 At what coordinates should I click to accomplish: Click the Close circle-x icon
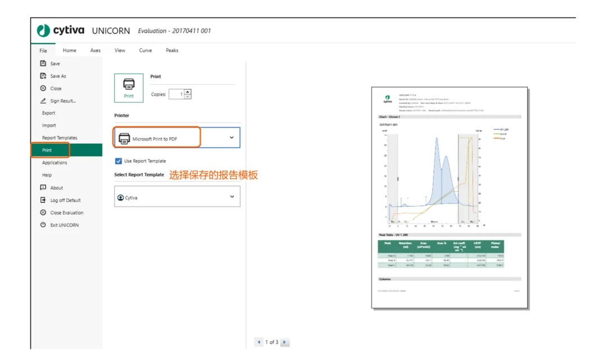point(43,88)
